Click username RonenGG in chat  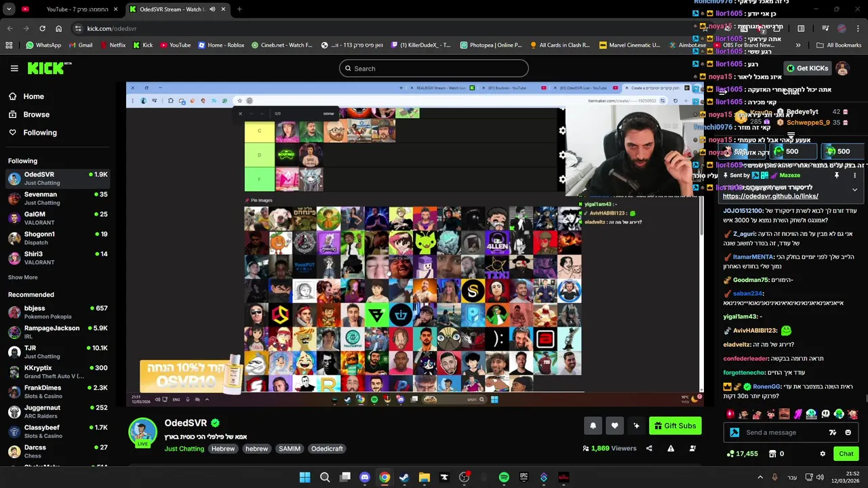coord(767,386)
